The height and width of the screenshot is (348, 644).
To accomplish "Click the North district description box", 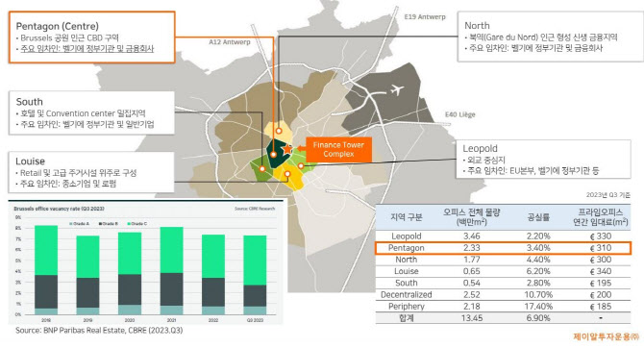I will (x=551, y=37).
